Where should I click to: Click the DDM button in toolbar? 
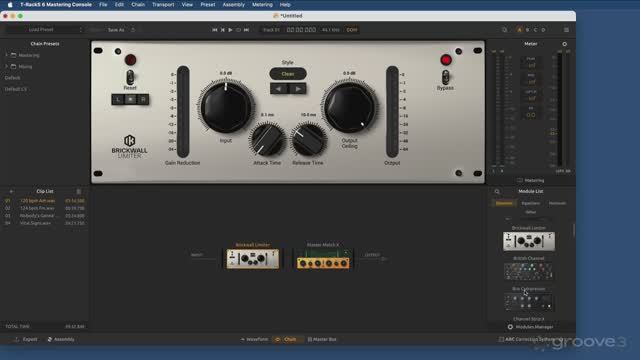[x=351, y=30]
